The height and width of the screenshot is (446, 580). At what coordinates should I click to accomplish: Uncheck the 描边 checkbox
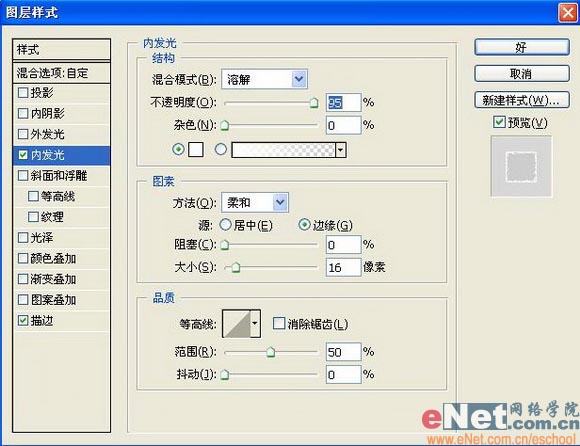[x=23, y=320]
